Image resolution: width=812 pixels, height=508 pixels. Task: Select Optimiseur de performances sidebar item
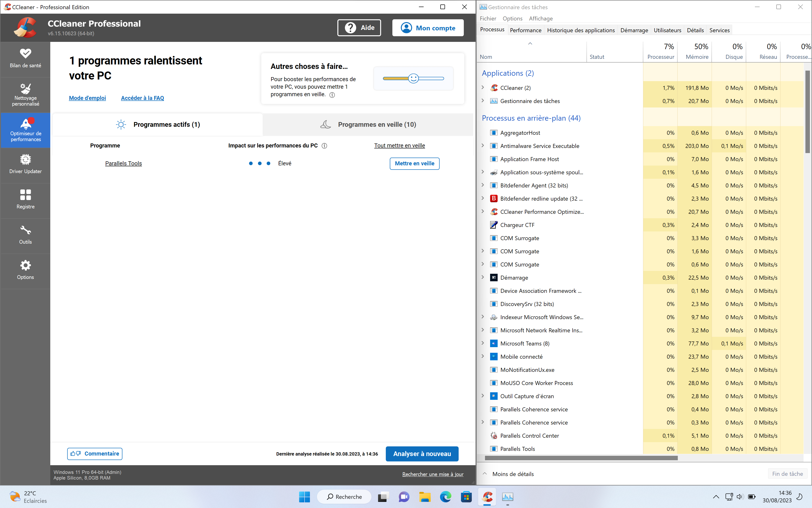[x=26, y=130]
